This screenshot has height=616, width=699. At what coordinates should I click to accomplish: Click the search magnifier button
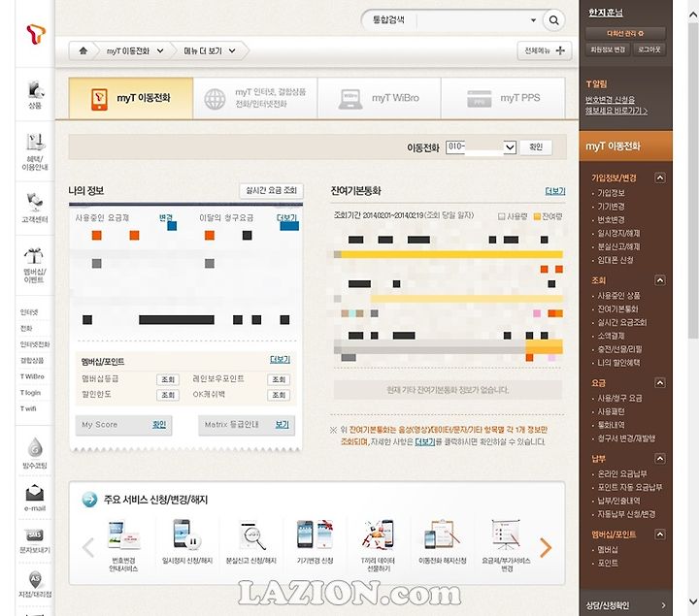coord(553,20)
